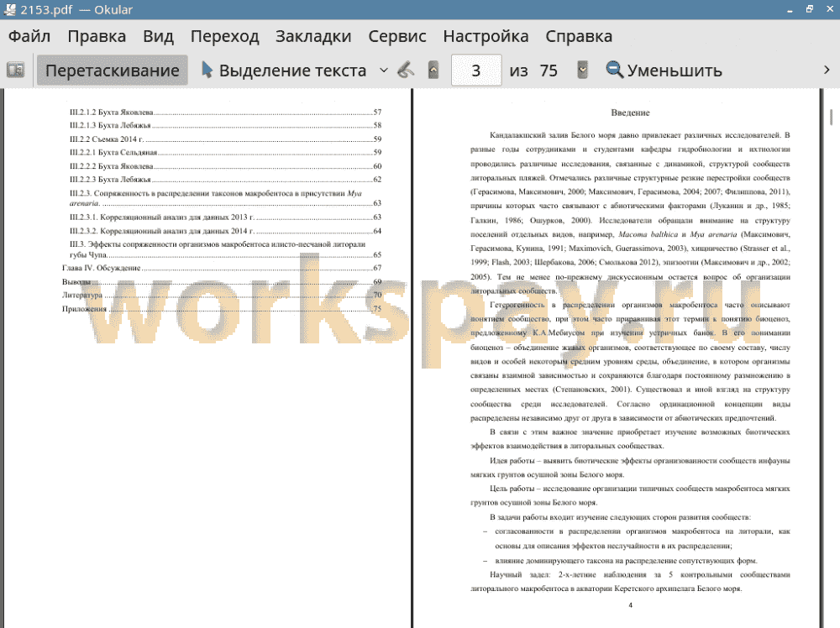Image resolution: width=840 pixels, height=628 pixels.
Task: Open the Файл menu
Action: [x=29, y=36]
